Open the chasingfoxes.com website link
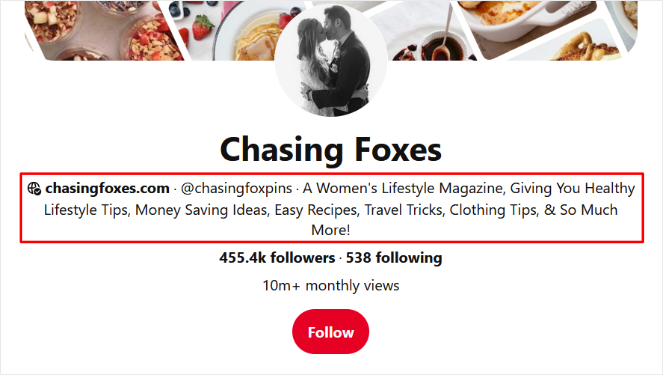The width and height of the screenshot is (663, 375). (107, 188)
